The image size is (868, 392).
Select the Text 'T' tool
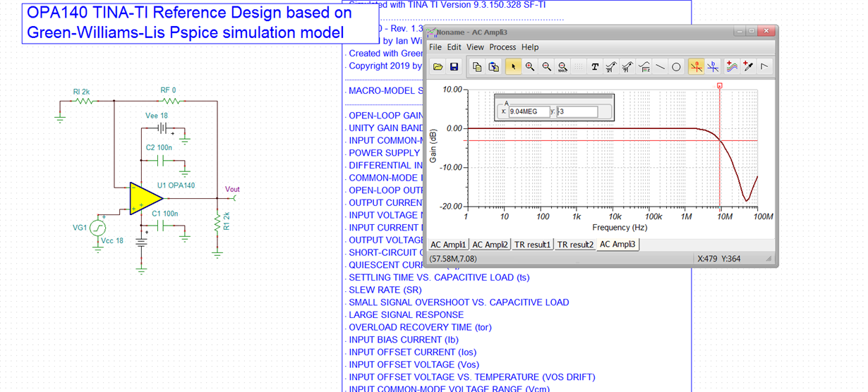coord(595,67)
